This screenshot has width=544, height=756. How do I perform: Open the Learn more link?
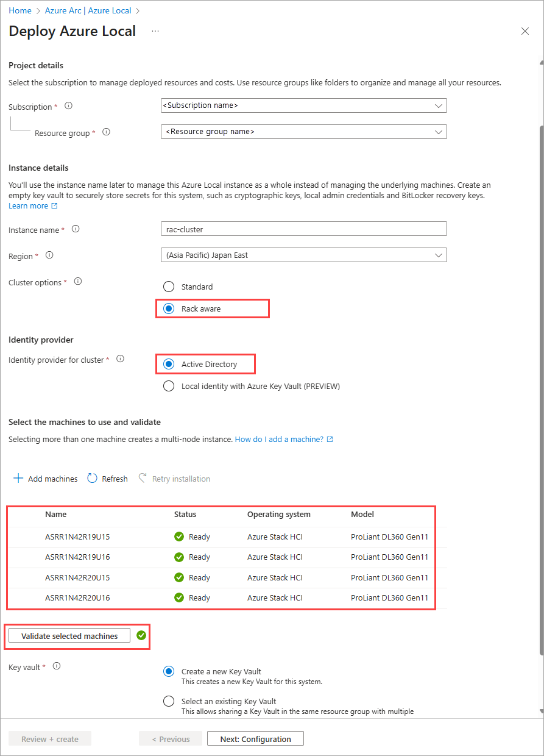[x=28, y=206]
